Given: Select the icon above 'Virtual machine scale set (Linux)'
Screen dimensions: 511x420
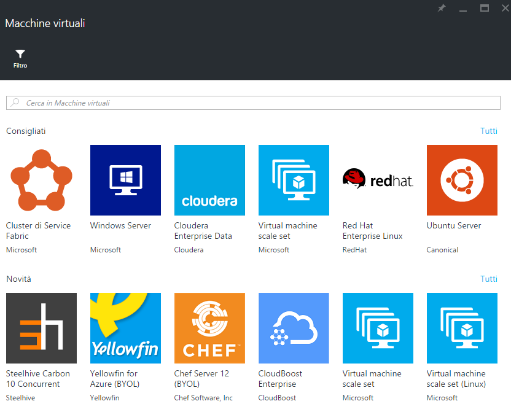Looking at the screenshot, I should (x=462, y=328).
